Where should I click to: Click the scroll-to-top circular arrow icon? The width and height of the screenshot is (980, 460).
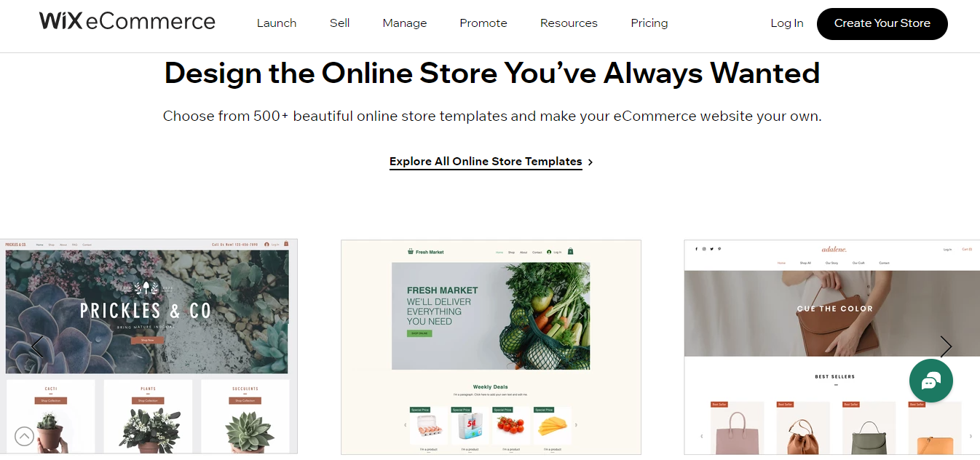[24, 436]
